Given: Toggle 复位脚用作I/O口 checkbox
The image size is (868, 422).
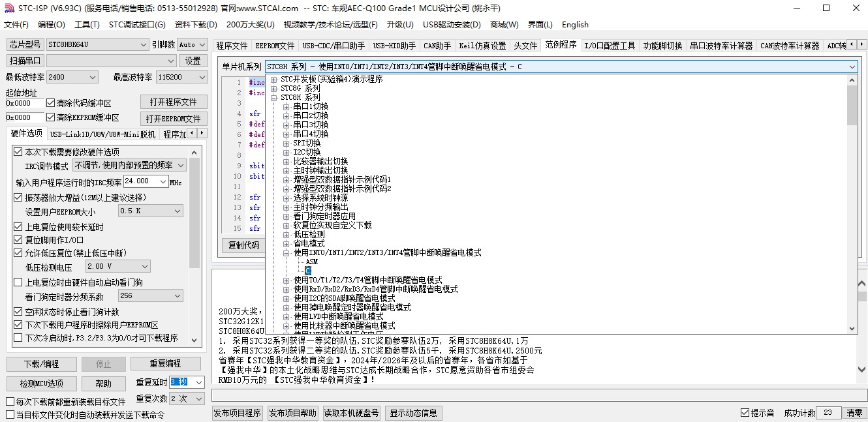Looking at the screenshot, I should 18,239.
